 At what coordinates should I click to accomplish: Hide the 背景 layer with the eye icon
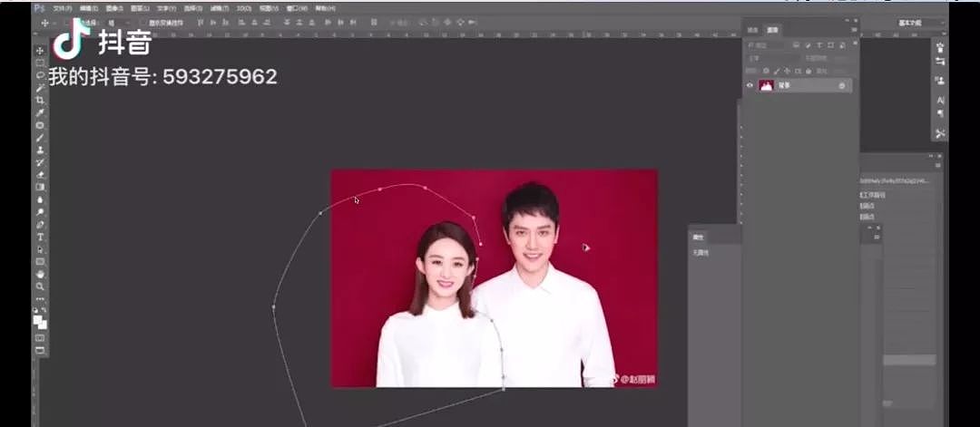750,85
